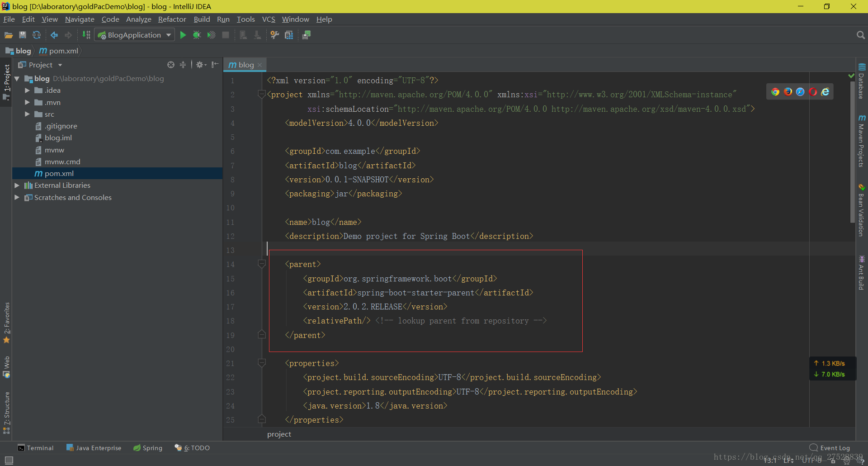Change the LF line separator
The image size is (868, 466).
click(788, 461)
